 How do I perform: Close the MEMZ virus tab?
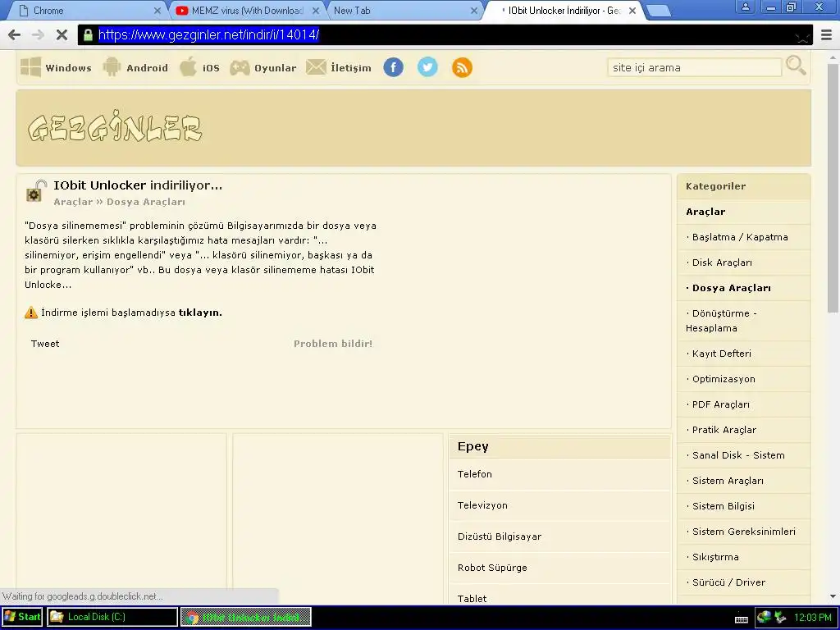[316, 11]
